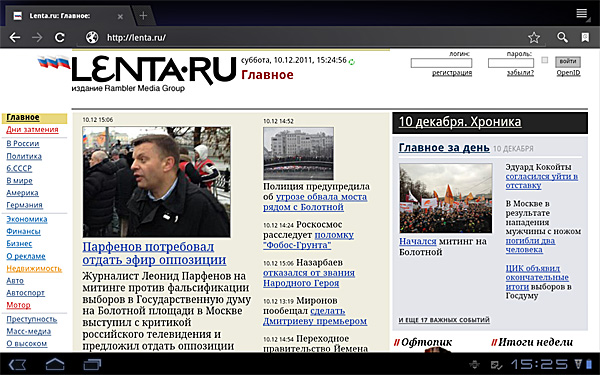Bookmark this page with the star icon

point(534,38)
